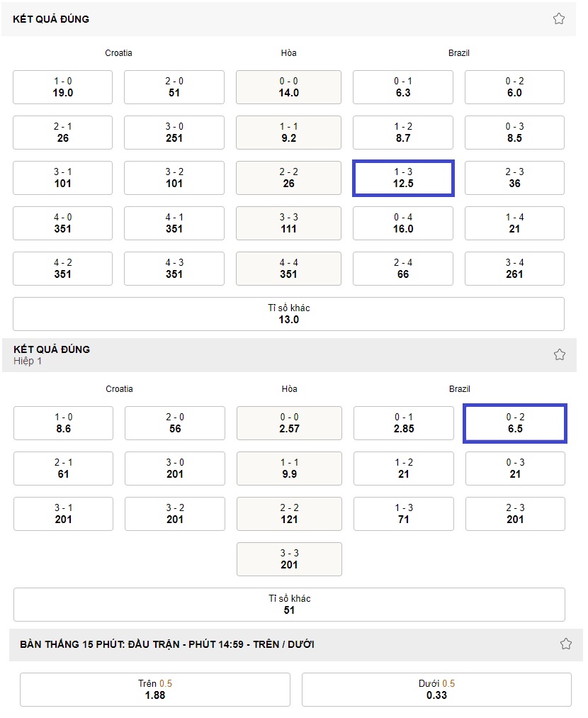The image size is (588, 718).
Task: Choose first-half Croatia 1-0 at 8.6
Action: [x=63, y=423]
